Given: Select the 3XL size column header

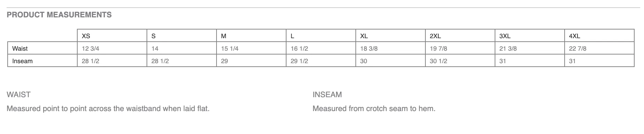Looking at the screenshot, I should click(530, 36).
